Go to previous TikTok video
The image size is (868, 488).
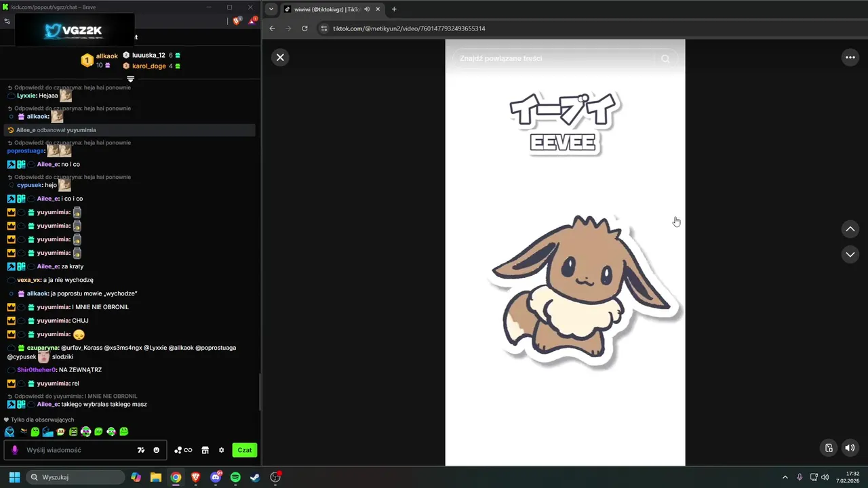pyautogui.click(x=850, y=229)
